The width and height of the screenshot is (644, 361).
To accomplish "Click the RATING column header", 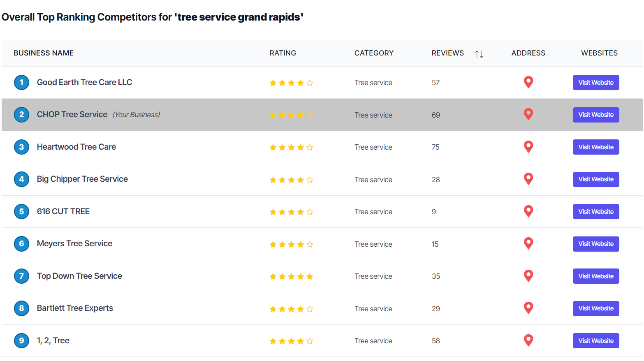I will pos(283,53).
